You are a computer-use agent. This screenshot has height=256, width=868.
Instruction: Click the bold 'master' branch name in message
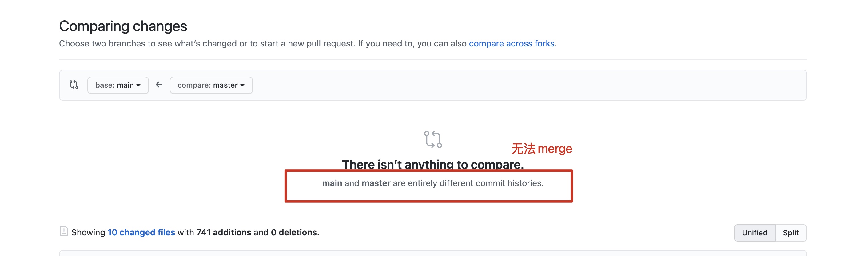(x=376, y=183)
